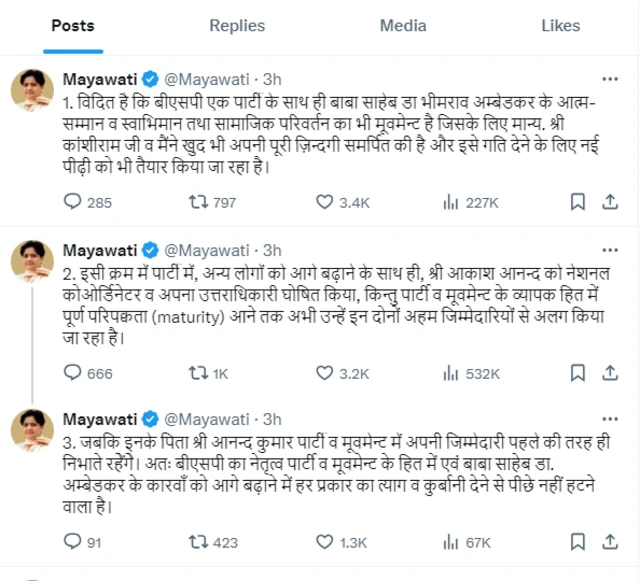The width and height of the screenshot is (640, 581).
Task: Go to the Likes tab
Action: 560,26
